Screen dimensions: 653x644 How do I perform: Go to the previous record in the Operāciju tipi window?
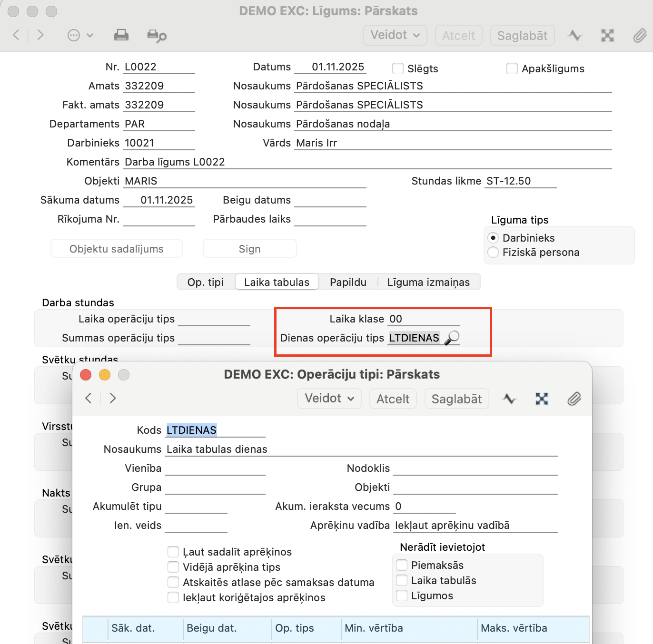coord(89,398)
